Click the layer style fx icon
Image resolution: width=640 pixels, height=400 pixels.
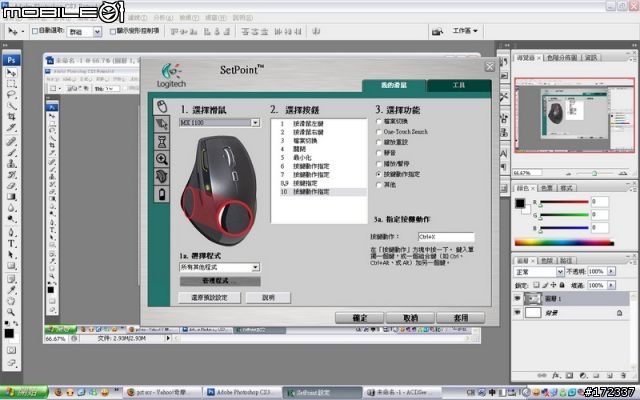click(556, 375)
